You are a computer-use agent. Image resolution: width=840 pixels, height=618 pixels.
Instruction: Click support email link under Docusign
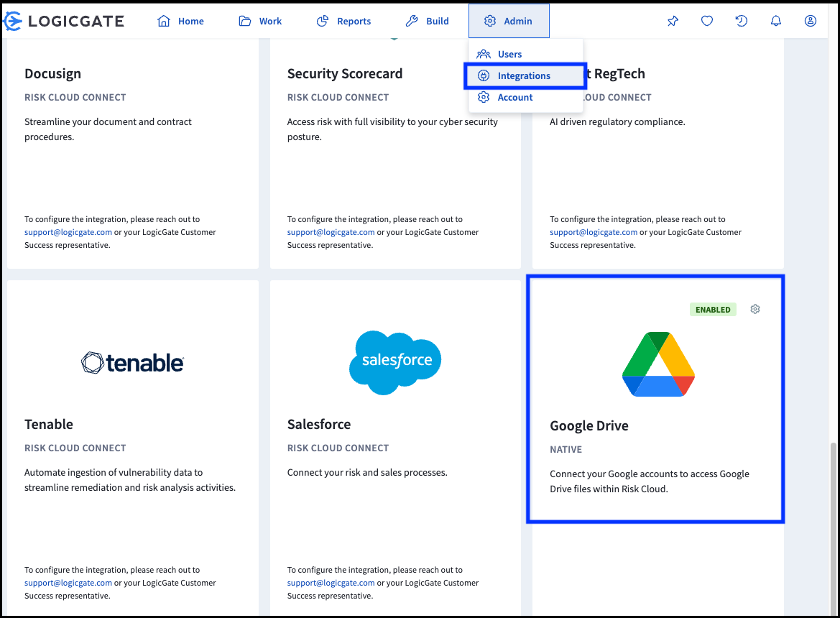(x=68, y=232)
